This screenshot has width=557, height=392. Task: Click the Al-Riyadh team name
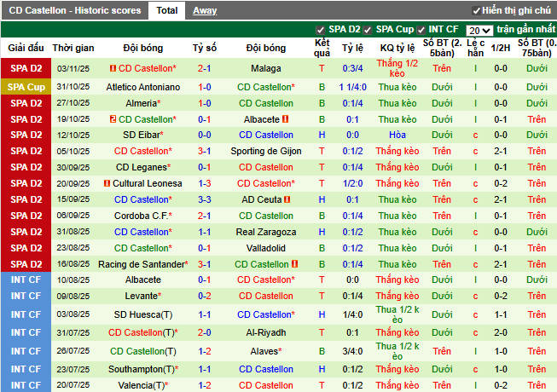pos(266,332)
